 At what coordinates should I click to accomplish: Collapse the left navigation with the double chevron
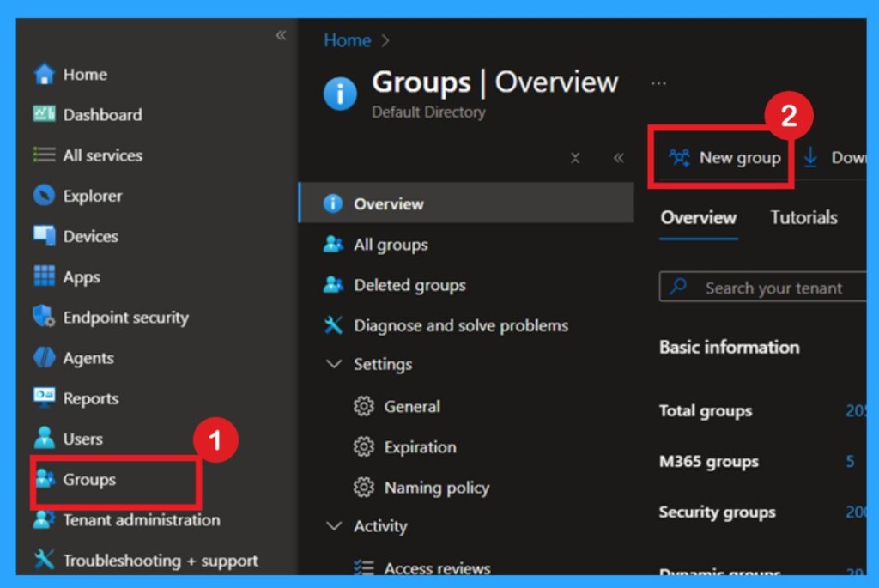point(281,36)
